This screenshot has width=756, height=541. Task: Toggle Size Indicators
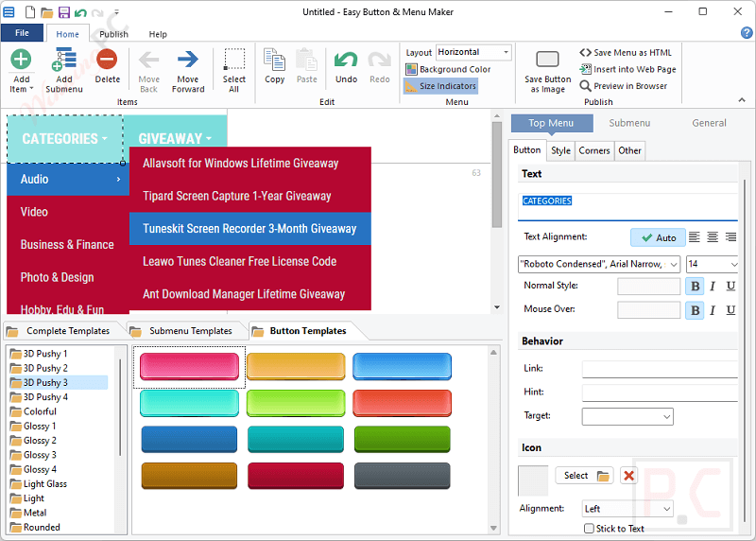tap(440, 86)
